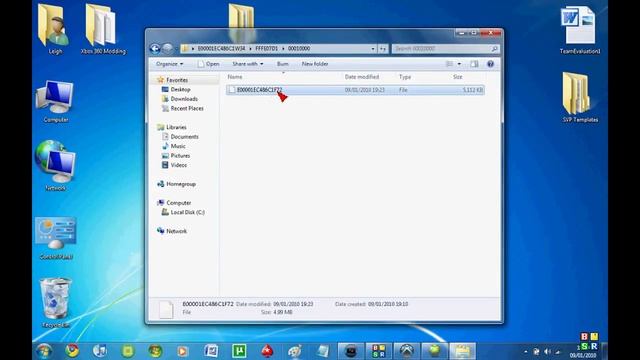Click the FFFE07D1 breadcrumb in the address bar
640x360 pixels.
point(266,49)
